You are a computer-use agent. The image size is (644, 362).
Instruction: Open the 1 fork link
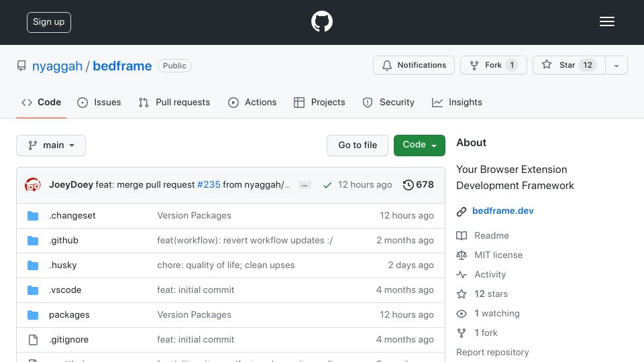pyautogui.click(x=486, y=333)
